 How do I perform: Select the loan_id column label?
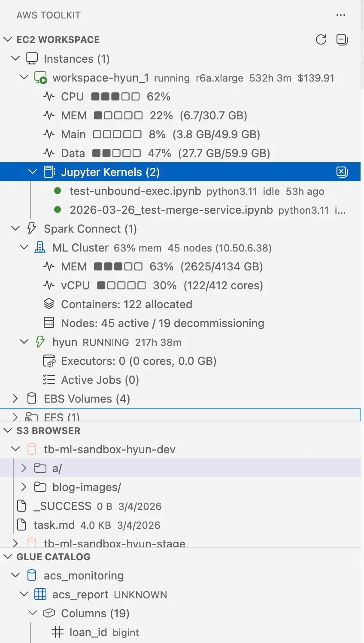click(88, 632)
